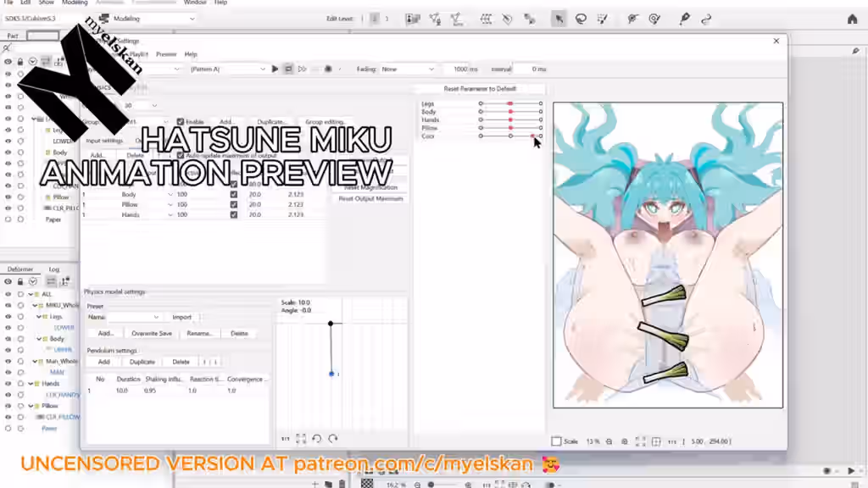This screenshot has height=488, width=868.
Task: Select the brush selection tool
Action: click(603, 19)
